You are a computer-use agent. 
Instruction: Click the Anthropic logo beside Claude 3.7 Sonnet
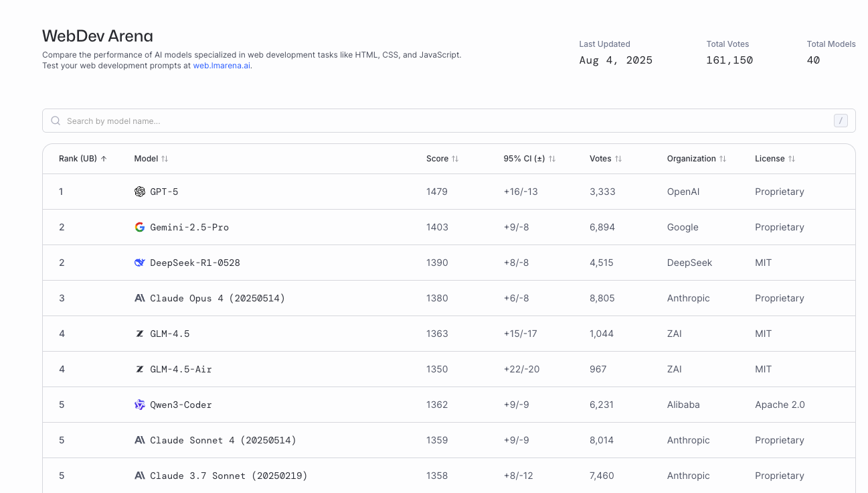[x=140, y=476]
